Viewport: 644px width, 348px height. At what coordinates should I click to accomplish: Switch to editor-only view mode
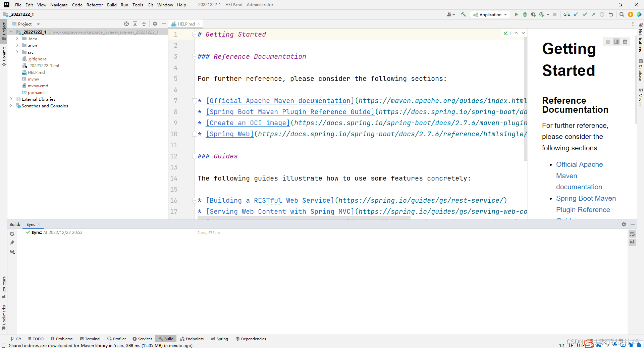608,42
